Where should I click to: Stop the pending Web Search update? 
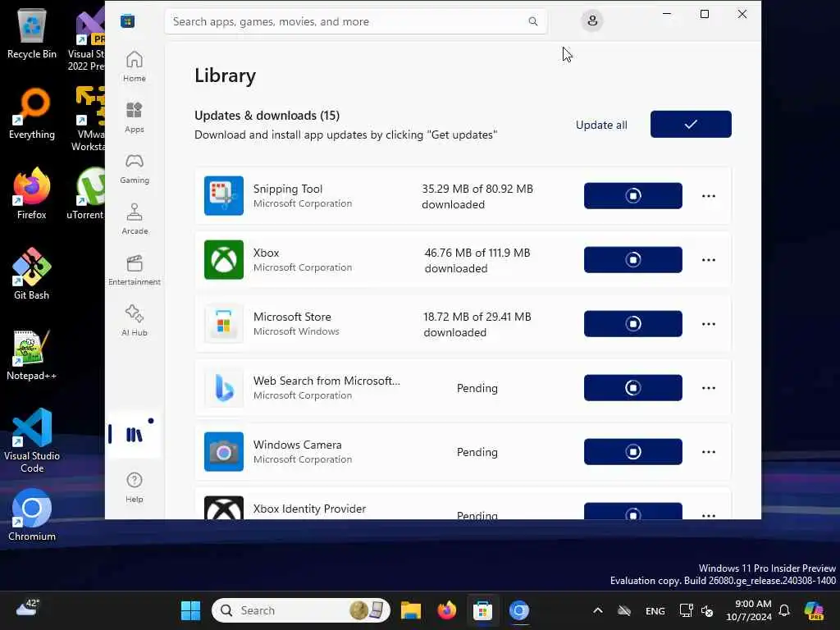(x=632, y=388)
